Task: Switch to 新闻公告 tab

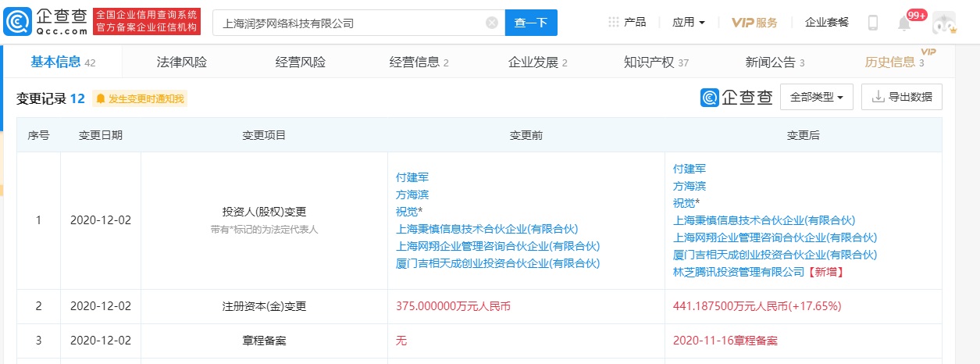Action: coord(775,62)
